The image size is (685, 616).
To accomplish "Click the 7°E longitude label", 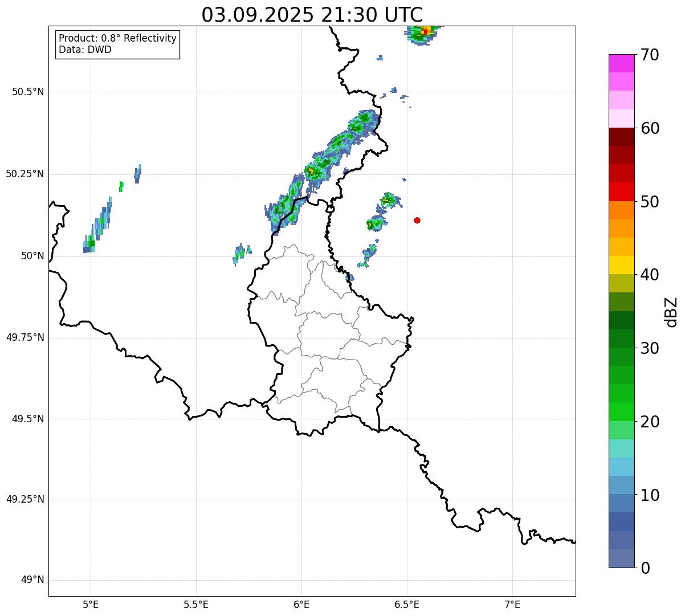I will click(512, 605).
